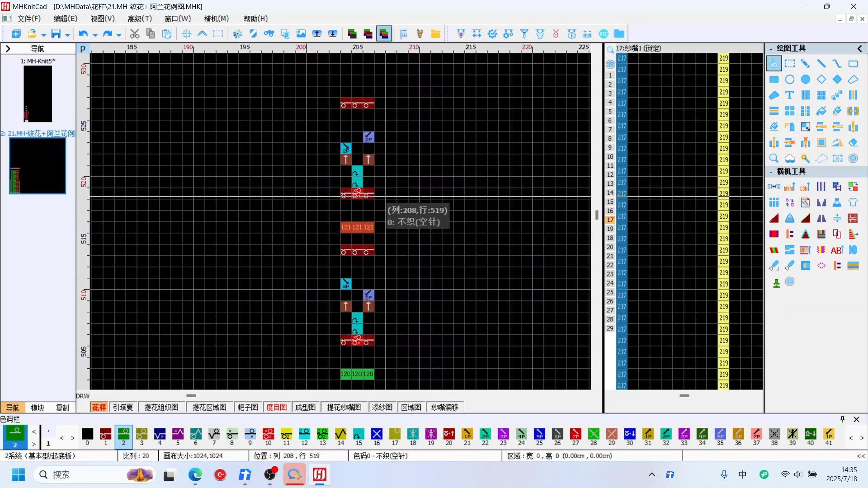Click the 模块 button in navigation panel
The height and width of the screenshot is (488, 868).
pos(38,408)
